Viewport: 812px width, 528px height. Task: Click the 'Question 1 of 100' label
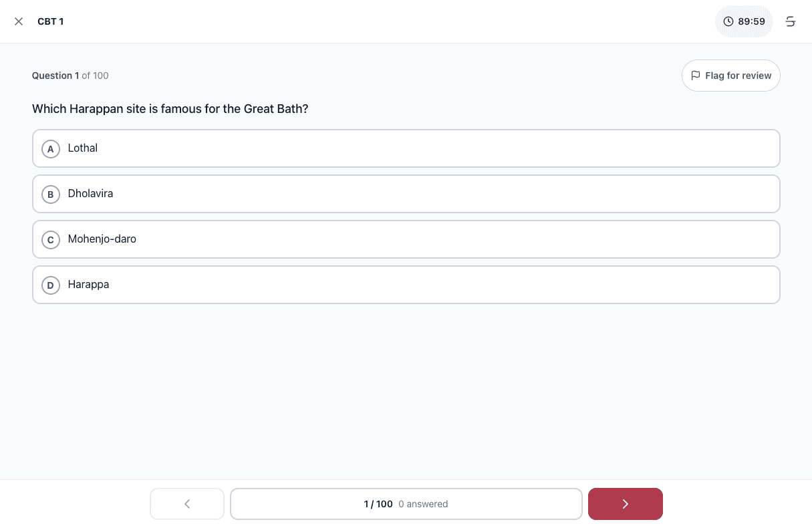[70, 76]
